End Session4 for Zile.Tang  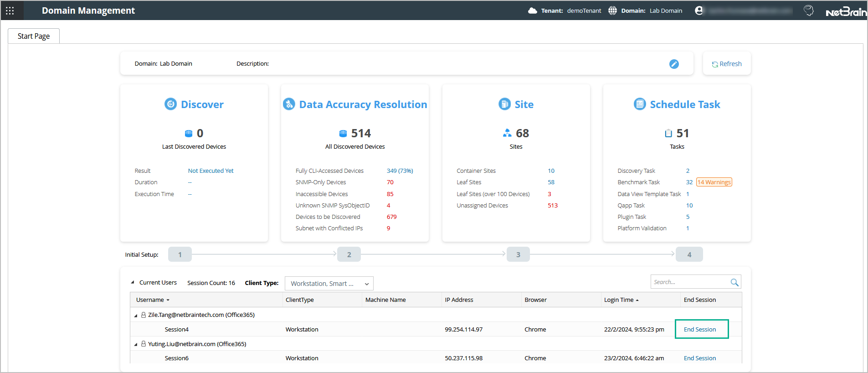700,329
